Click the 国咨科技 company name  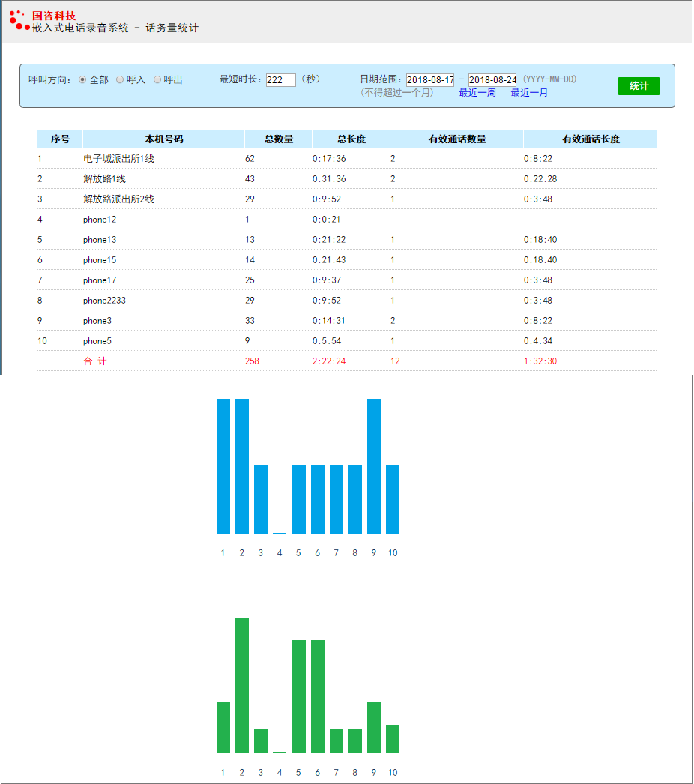[54, 16]
